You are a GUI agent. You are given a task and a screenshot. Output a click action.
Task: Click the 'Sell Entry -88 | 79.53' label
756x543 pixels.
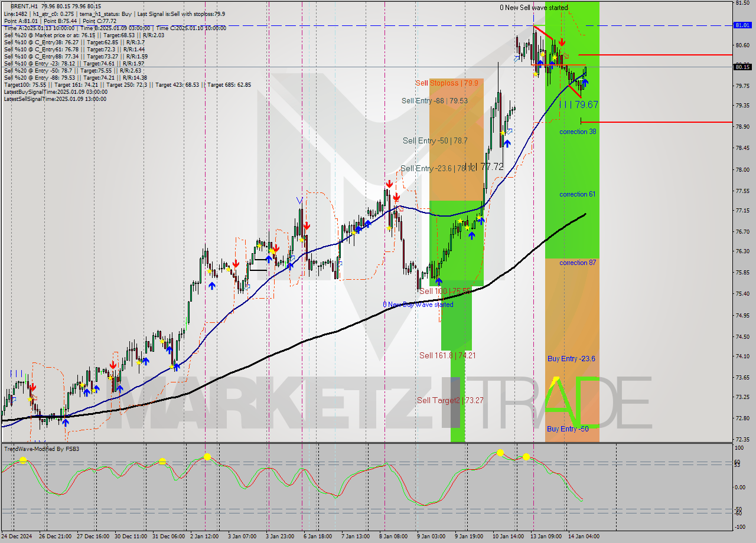point(435,101)
